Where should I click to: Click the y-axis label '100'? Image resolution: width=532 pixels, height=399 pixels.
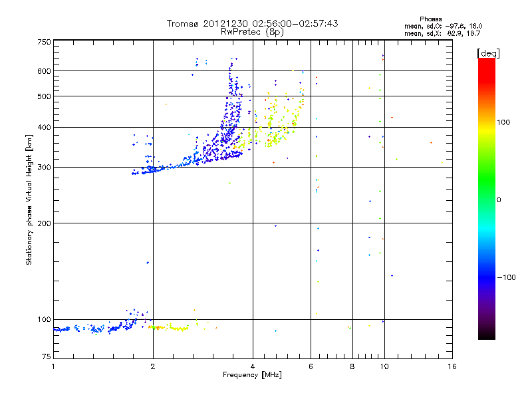tap(44, 320)
